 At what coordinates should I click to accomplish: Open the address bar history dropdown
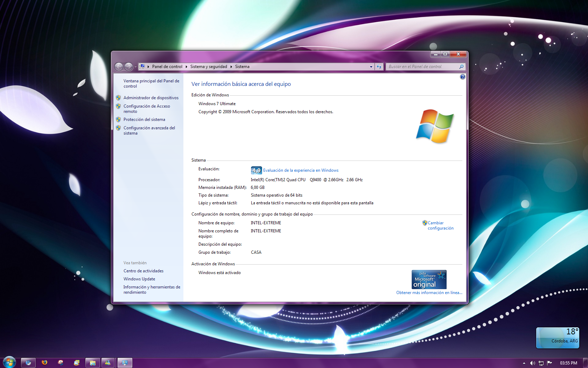pyautogui.click(x=371, y=67)
